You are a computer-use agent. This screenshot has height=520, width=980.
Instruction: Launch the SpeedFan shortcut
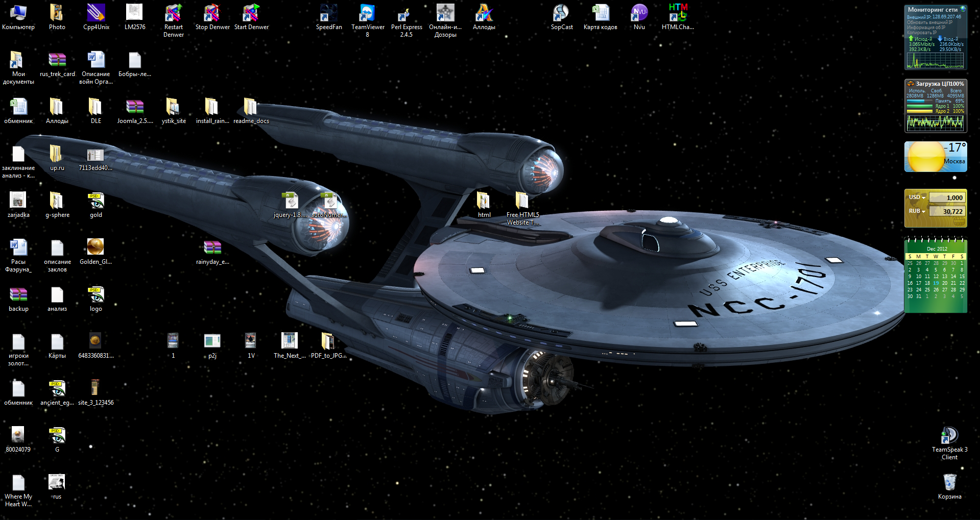tap(329, 17)
